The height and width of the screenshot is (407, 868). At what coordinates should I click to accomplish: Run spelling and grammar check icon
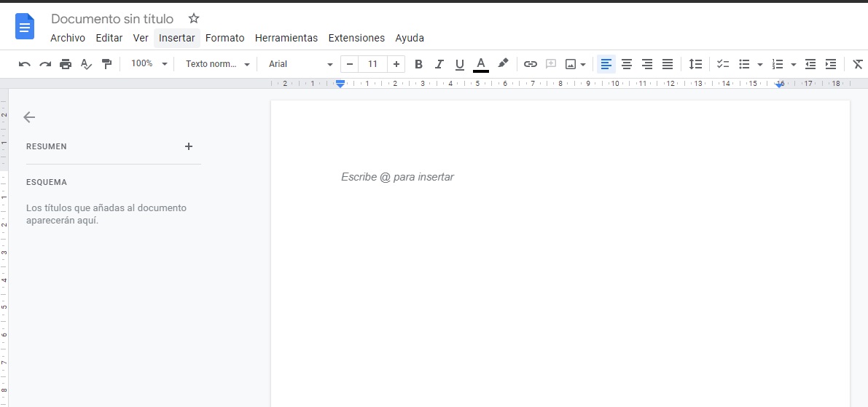point(86,64)
